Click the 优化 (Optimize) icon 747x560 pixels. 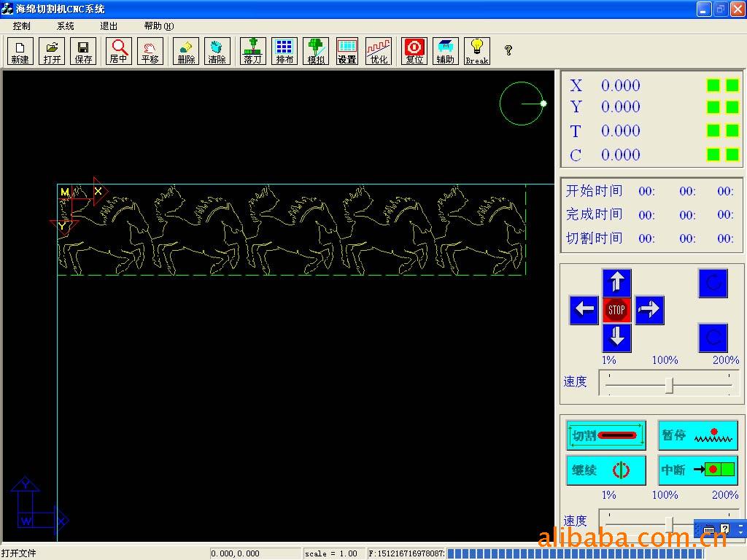pos(379,51)
